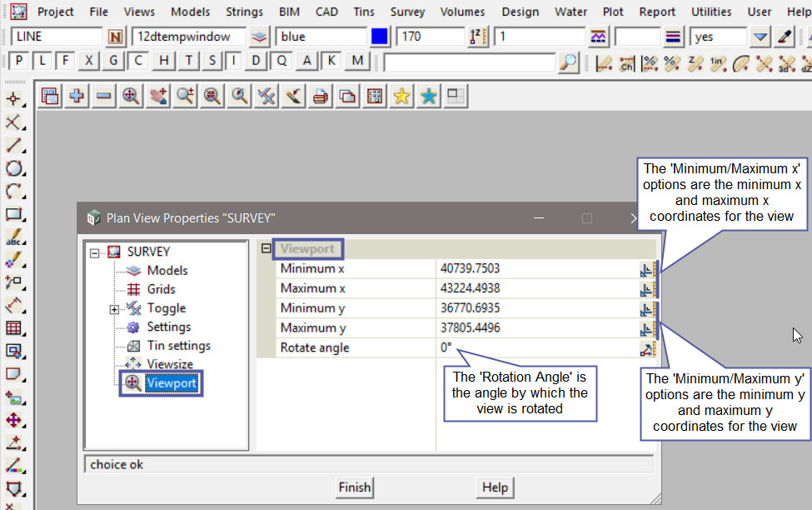Toggle the M snap button
This screenshot has width=812, height=510.
[x=357, y=61]
